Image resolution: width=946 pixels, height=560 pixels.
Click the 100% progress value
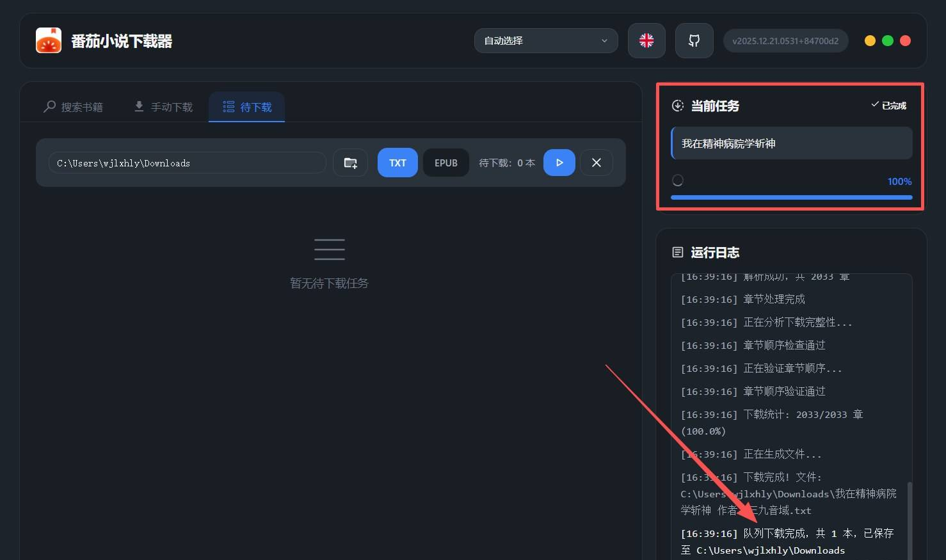coord(899,181)
